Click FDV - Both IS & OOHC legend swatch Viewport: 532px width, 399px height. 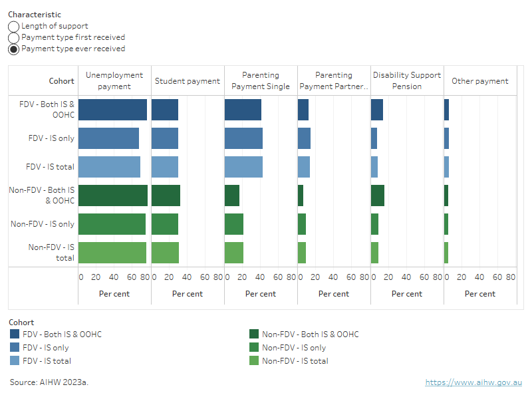point(15,334)
